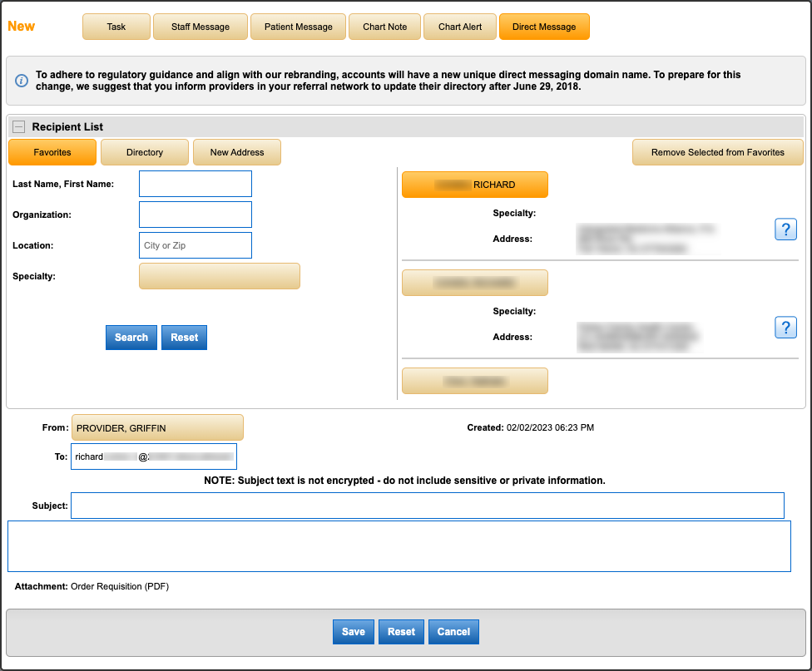Focus the City or Zip location field
This screenshot has height=671, width=812.
(x=196, y=245)
